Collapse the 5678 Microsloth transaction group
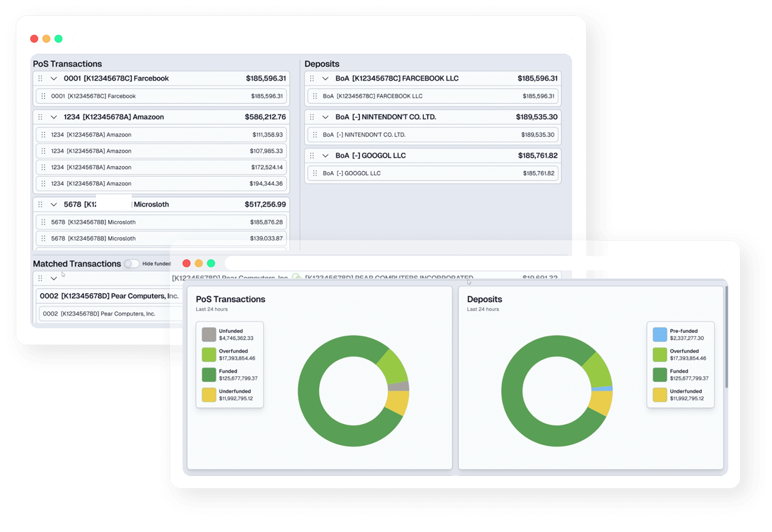Screen dimensions: 772x532 click(x=54, y=204)
